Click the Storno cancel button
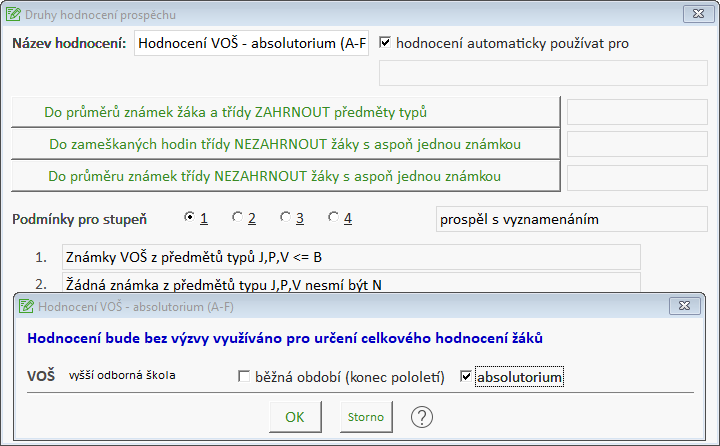Screen dimensions: 720x446 tap(364, 416)
